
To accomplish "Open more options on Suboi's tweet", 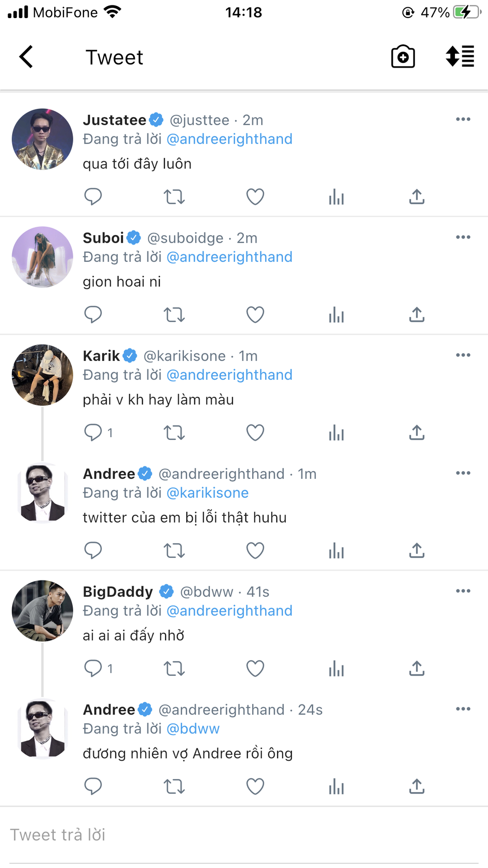I will (x=463, y=237).
